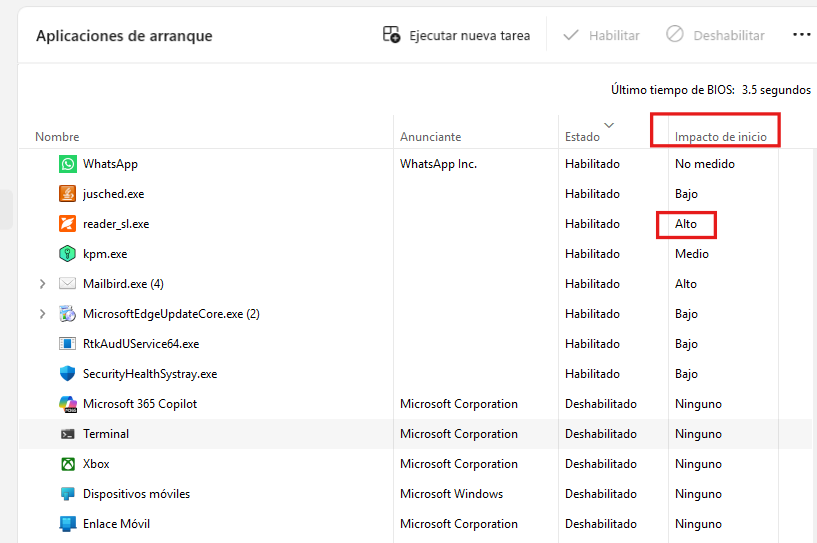
Task: Expand the Mailbird.exe (4) group
Action: [x=42, y=284]
